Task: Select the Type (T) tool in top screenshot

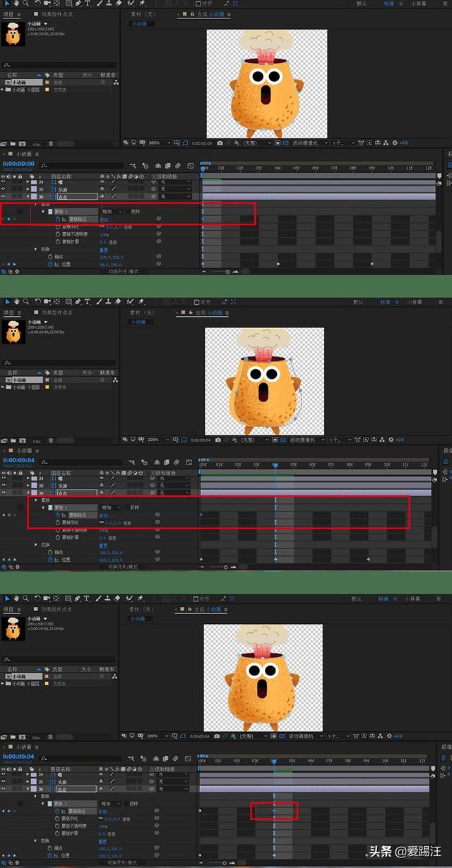Action: pyautogui.click(x=88, y=4)
